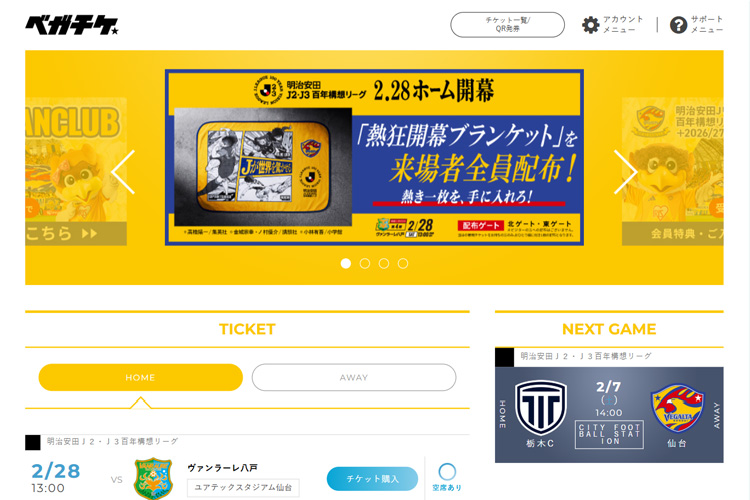Image resolution: width=750 pixels, height=500 pixels.
Task: Open 2.28 home opener blanket banner
Action: (x=374, y=157)
